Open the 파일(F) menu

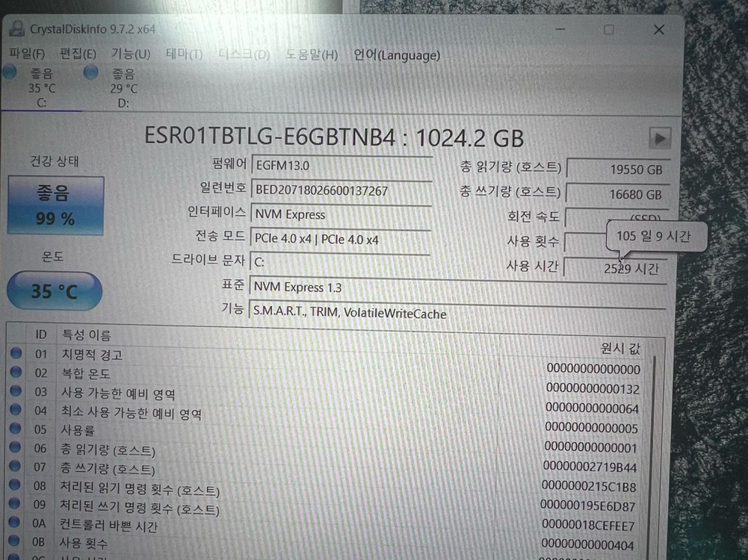26,53
